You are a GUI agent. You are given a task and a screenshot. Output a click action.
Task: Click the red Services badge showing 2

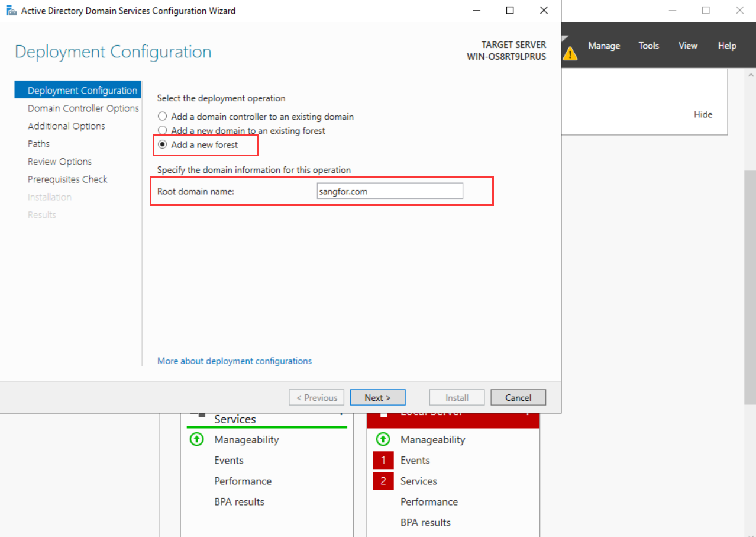point(383,481)
